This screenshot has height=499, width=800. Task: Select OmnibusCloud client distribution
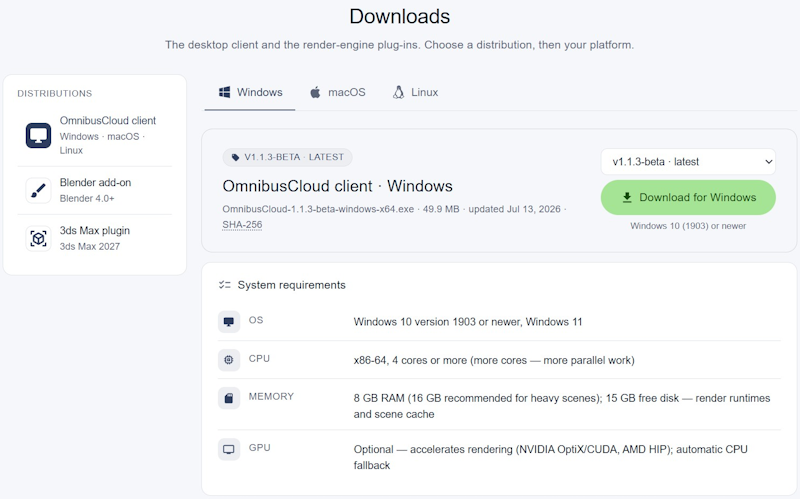click(95, 135)
